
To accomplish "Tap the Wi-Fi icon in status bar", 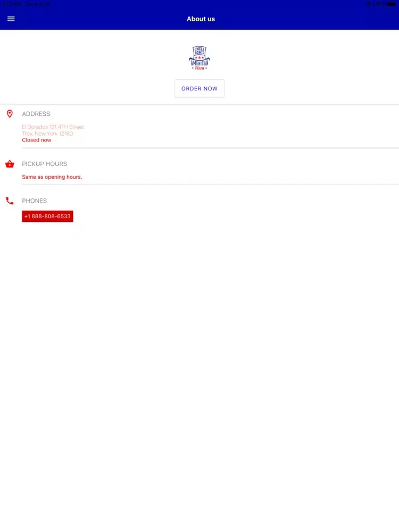I will tap(369, 4).
